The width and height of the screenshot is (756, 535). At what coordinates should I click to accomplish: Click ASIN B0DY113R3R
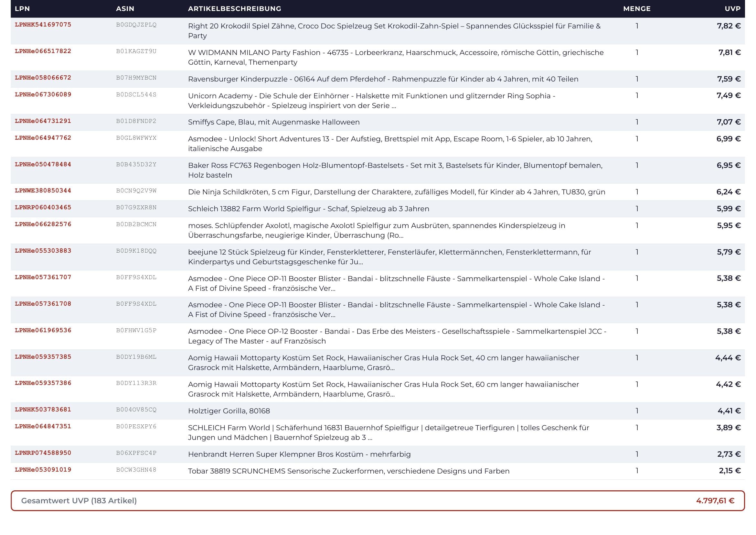point(136,383)
